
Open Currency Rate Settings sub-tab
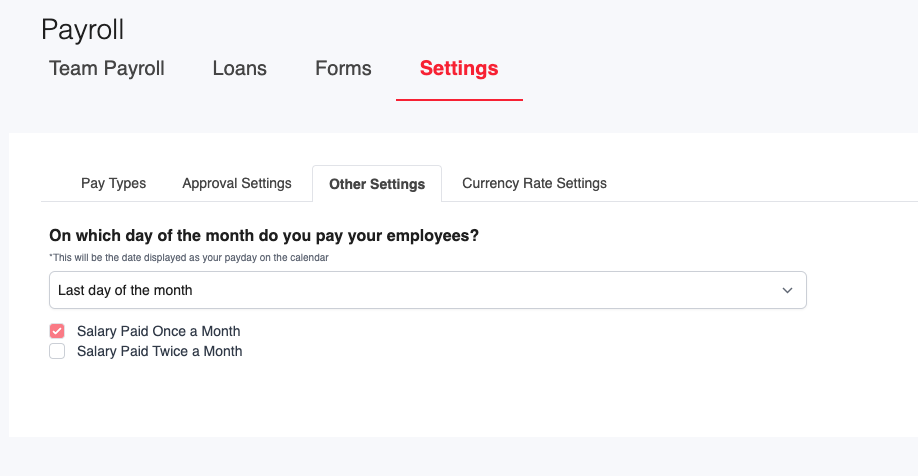point(535,183)
